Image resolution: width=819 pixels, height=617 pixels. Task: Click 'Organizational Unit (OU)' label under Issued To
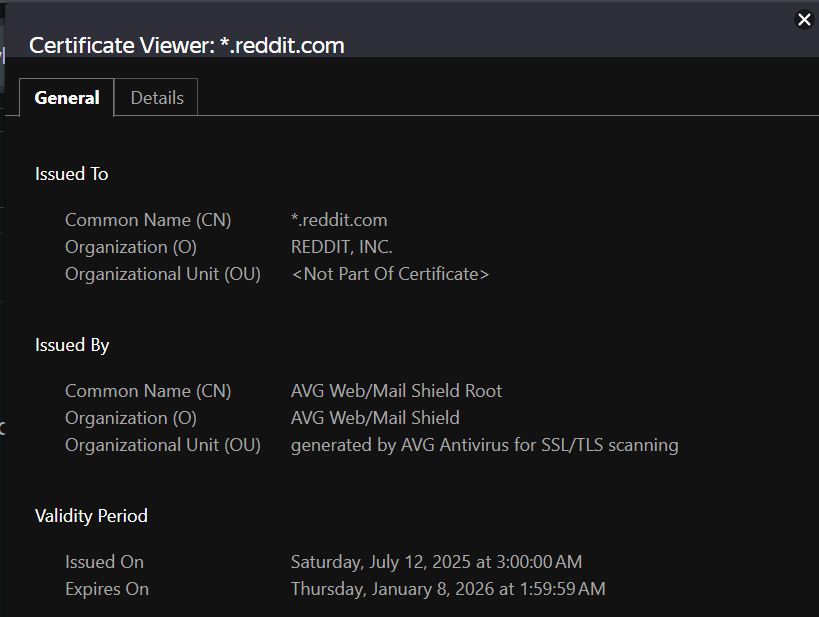pos(163,274)
